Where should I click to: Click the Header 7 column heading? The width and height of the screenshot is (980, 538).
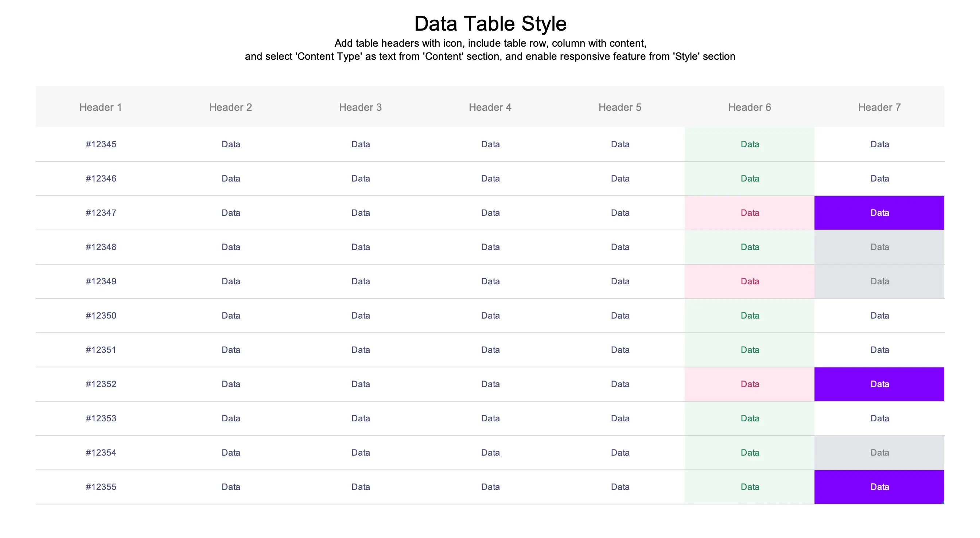coord(879,107)
